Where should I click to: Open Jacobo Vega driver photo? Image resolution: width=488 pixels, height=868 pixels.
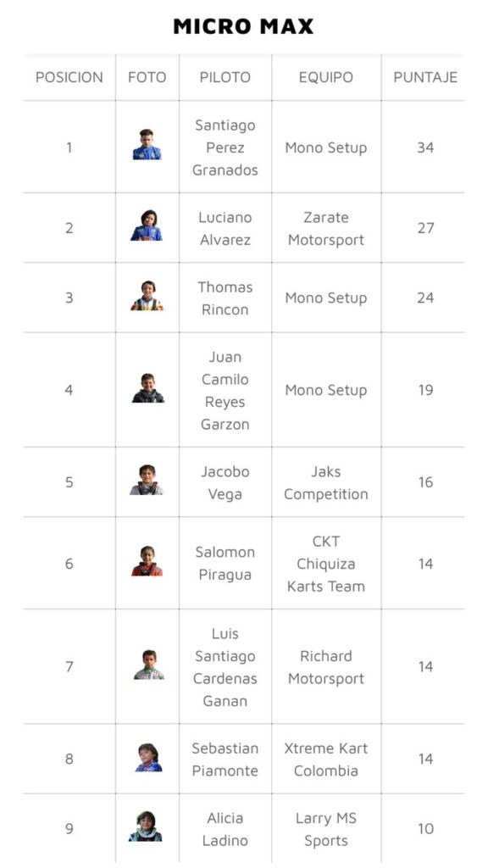pos(147,480)
